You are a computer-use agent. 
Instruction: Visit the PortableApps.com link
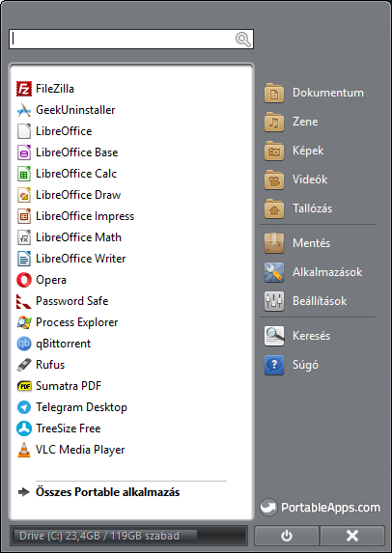321,508
